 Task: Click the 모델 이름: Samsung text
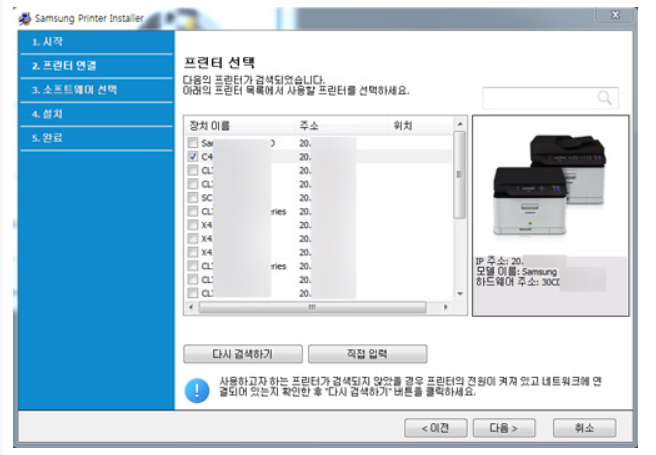[x=516, y=271]
